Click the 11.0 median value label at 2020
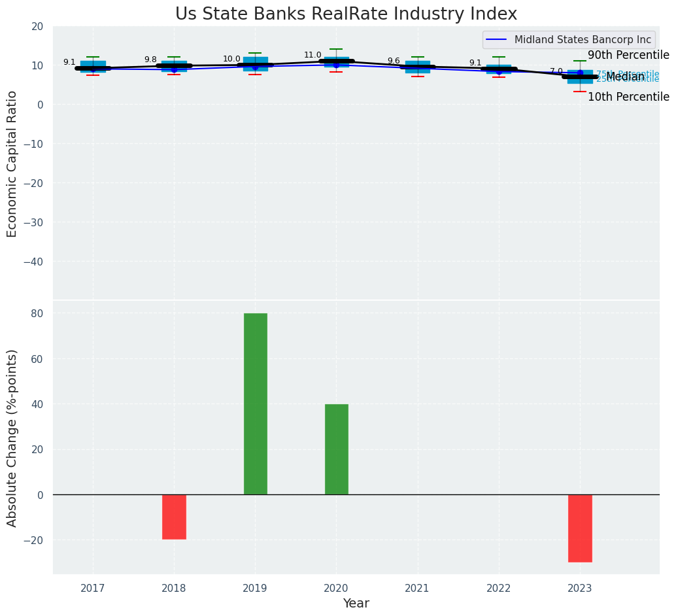The image size is (676, 616). click(x=313, y=56)
